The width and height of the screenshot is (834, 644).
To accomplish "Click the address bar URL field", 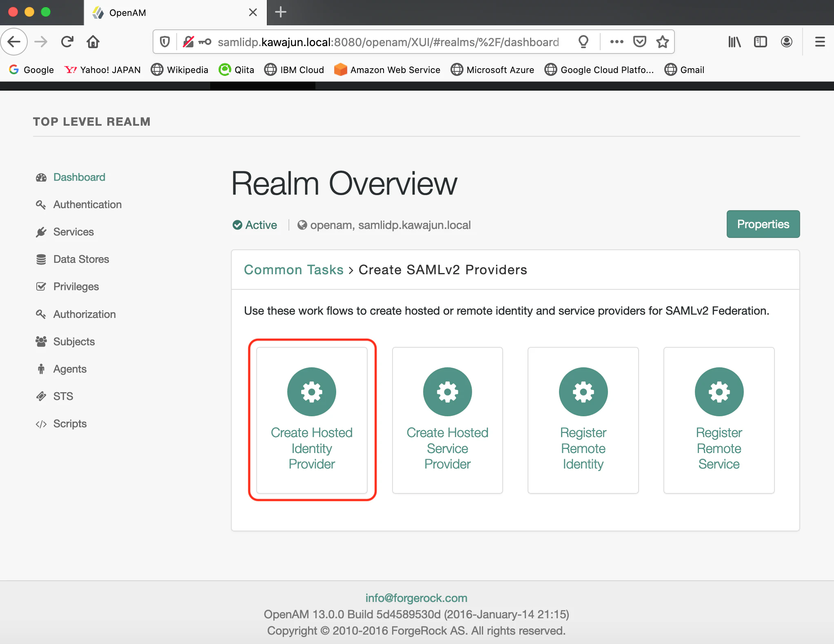I will 388,42.
